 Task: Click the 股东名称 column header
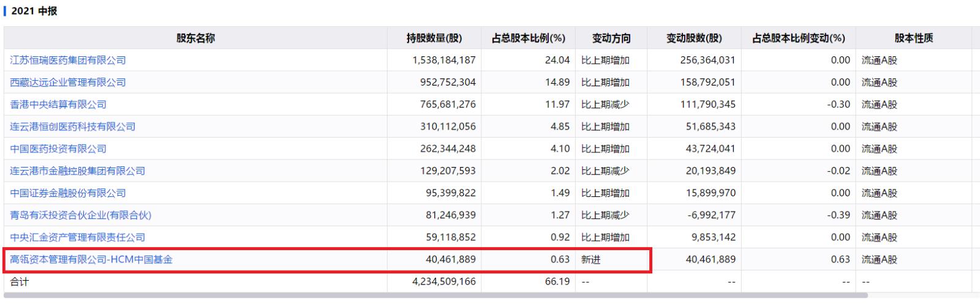click(195, 38)
